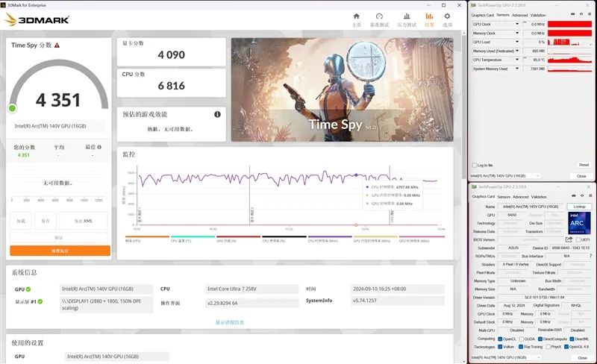
Task: Click the Validate button below Export XML
Action: click(59, 238)
